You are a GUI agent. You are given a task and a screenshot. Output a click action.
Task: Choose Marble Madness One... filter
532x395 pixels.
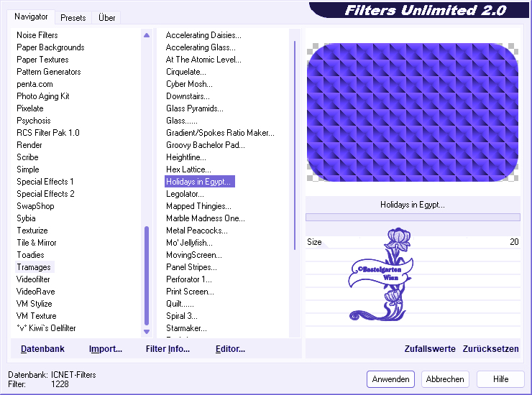[x=206, y=218]
